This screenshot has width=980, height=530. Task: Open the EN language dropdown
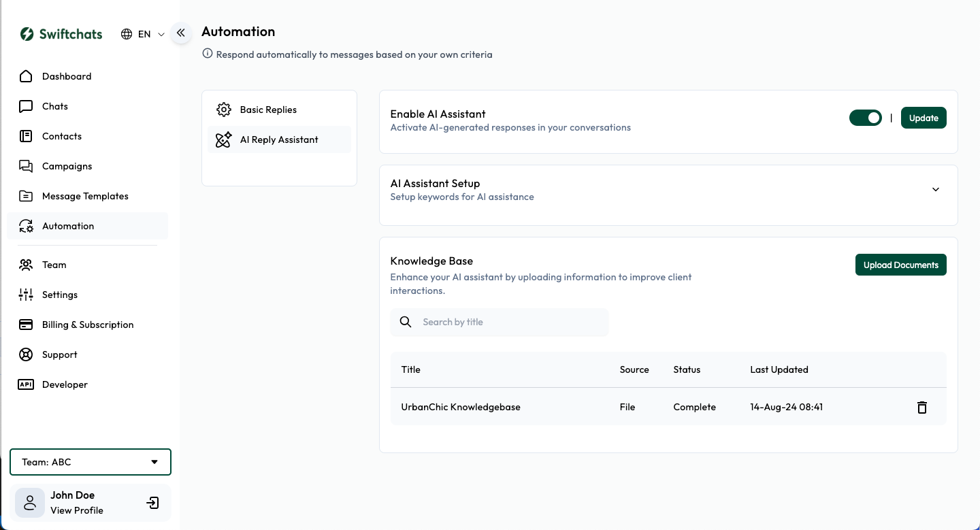pyautogui.click(x=142, y=33)
